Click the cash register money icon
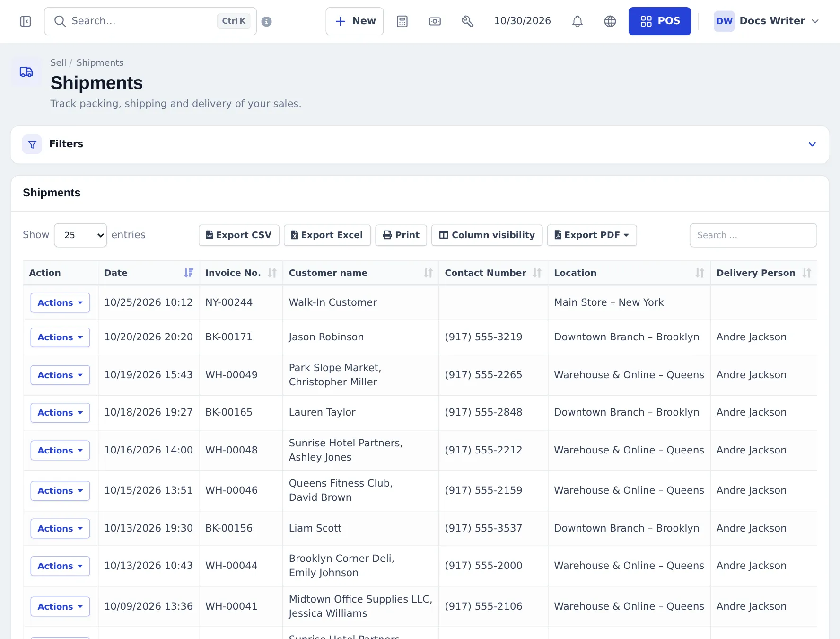The width and height of the screenshot is (840, 639). [x=435, y=21]
